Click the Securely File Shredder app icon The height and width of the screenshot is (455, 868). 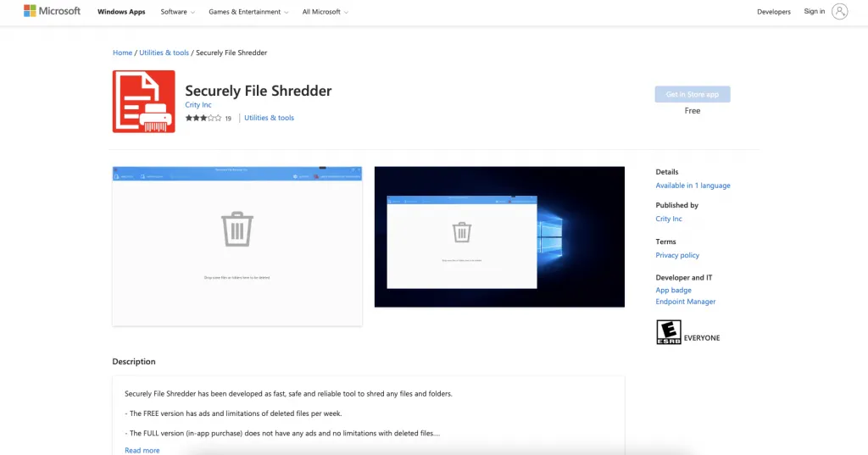pyautogui.click(x=143, y=102)
